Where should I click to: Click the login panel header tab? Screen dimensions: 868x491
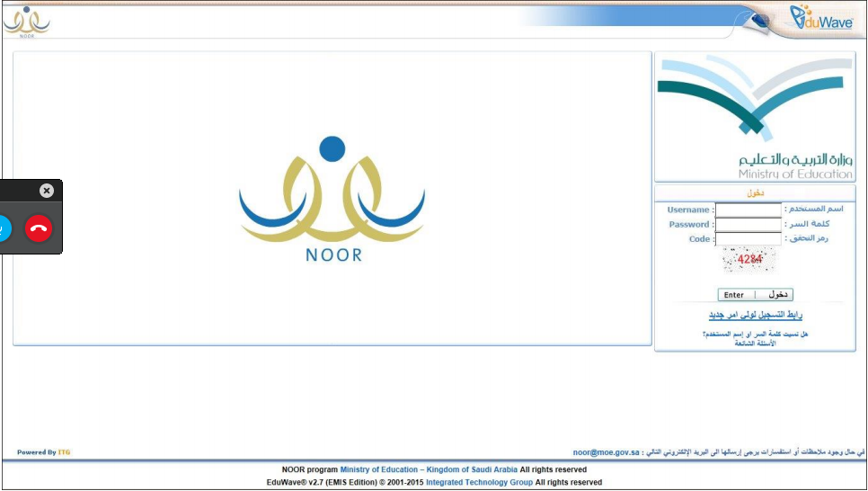(x=754, y=192)
